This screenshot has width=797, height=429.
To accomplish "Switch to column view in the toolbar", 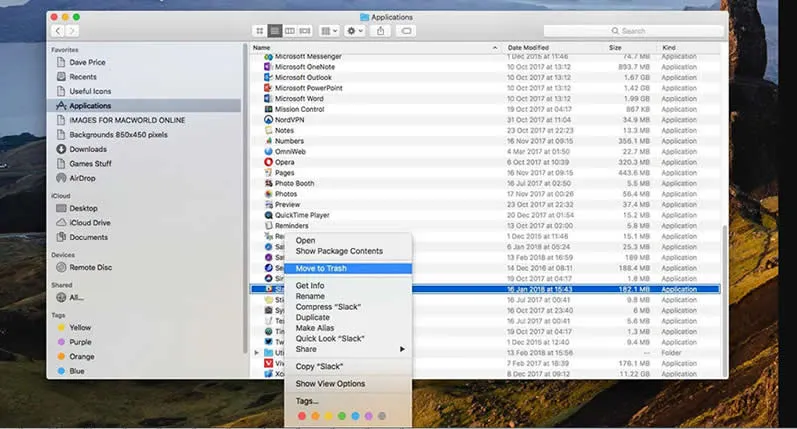I will coord(290,31).
